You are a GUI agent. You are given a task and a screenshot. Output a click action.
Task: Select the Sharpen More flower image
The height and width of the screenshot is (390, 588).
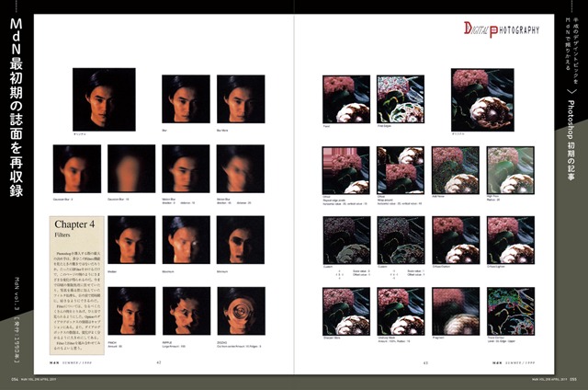tap(346, 311)
